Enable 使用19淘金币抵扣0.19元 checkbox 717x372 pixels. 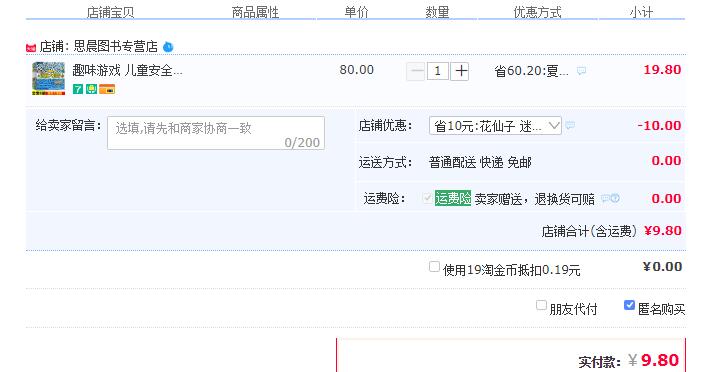tap(434, 266)
